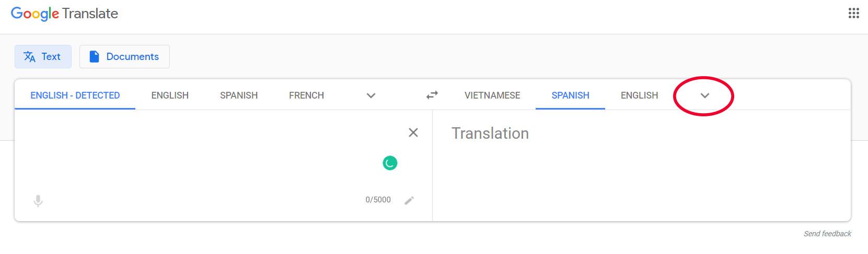Click the green Grammarly icon
The height and width of the screenshot is (254, 868).
[390, 163]
